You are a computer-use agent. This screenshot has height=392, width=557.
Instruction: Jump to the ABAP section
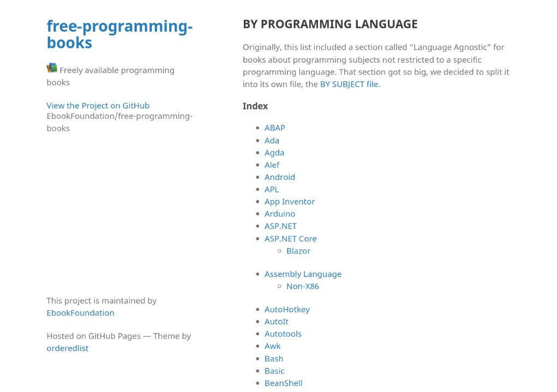(274, 128)
